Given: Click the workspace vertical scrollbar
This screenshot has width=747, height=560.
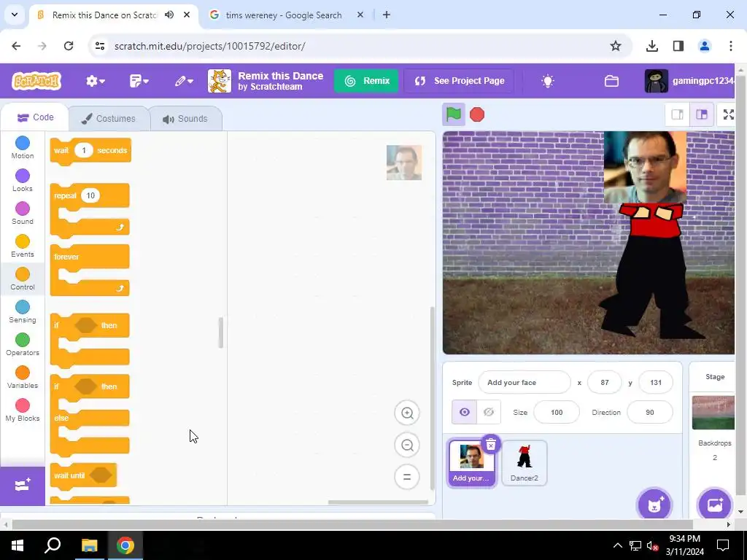Looking at the screenshot, I should (x=432, y=398).
